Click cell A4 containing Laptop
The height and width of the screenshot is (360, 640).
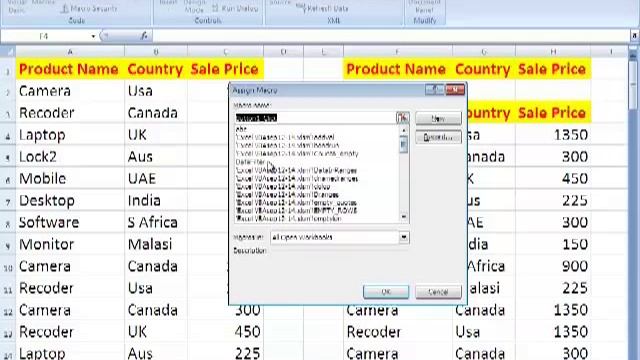(x=70, y=135)
